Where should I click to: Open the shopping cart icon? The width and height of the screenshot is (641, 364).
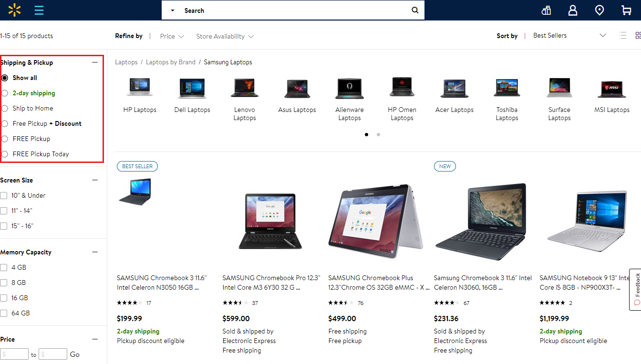[x=626, y=10]
